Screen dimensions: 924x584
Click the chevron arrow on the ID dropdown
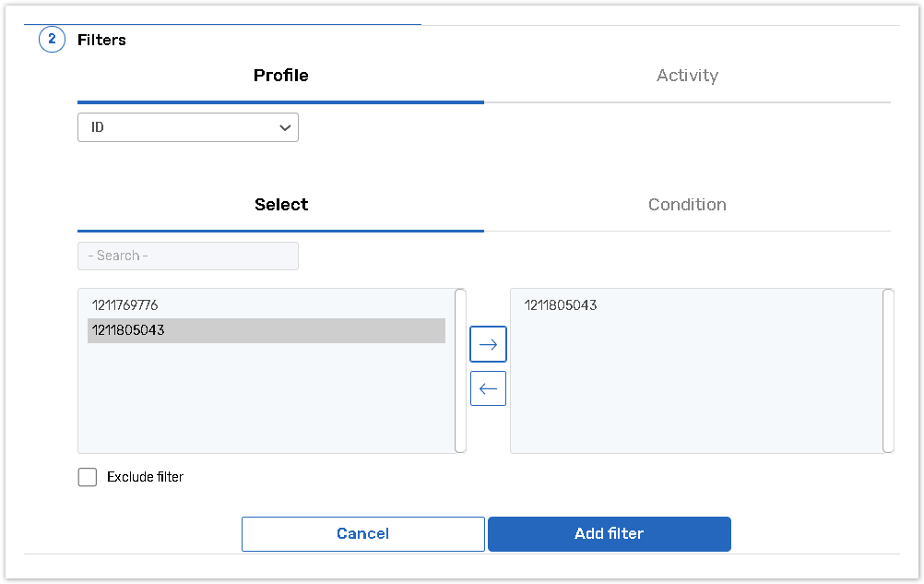click(285, 128)
